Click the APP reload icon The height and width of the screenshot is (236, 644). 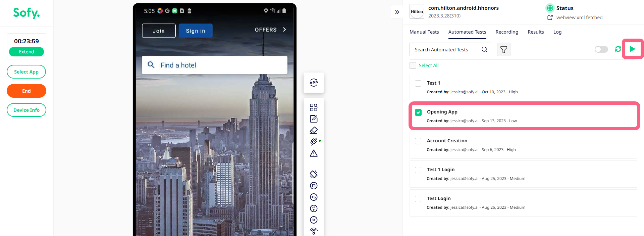[x=314, y=83]
